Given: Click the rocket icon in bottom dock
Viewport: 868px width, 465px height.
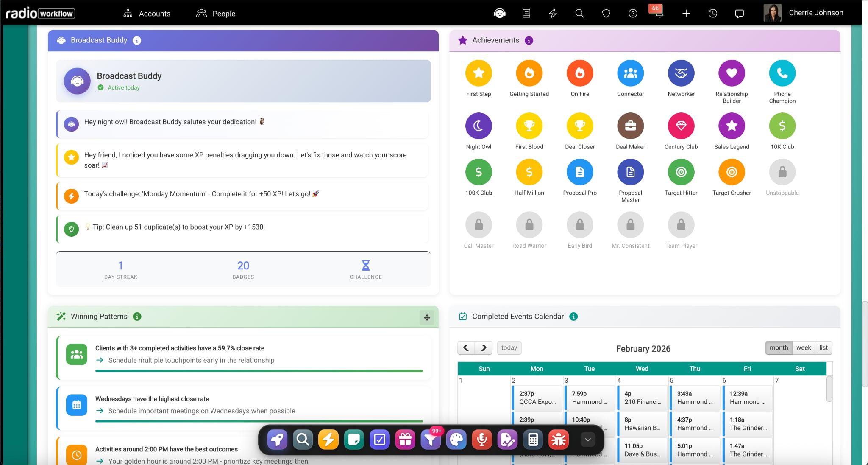Looking at the screenshot, I should (277, 440).
